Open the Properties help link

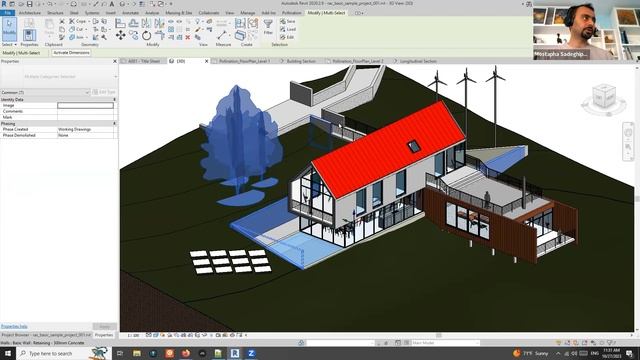click(14, 327)
